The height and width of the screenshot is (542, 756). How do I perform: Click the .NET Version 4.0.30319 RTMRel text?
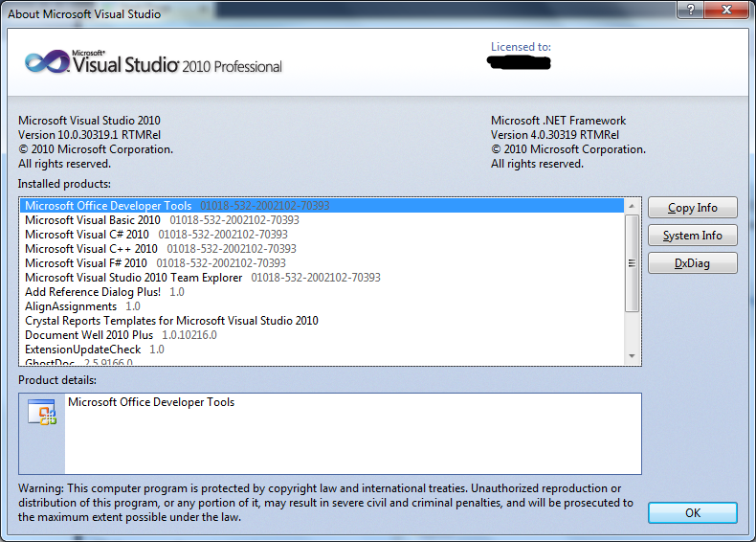554,135
